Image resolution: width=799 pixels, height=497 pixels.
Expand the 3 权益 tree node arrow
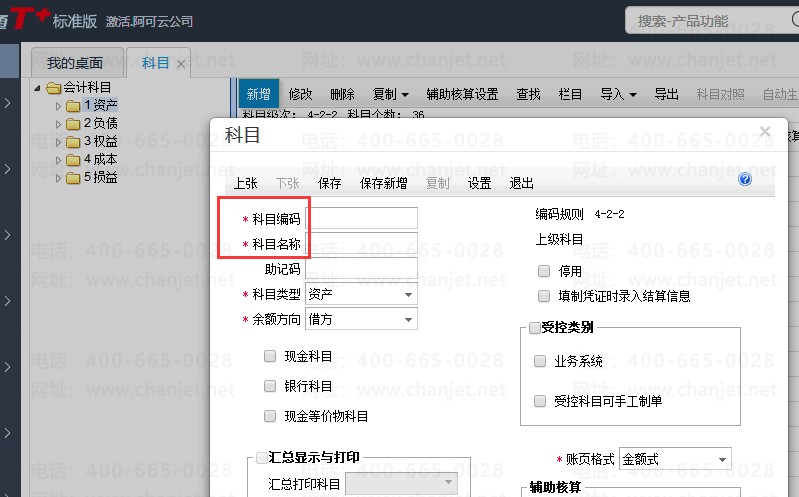pos(58,142)
